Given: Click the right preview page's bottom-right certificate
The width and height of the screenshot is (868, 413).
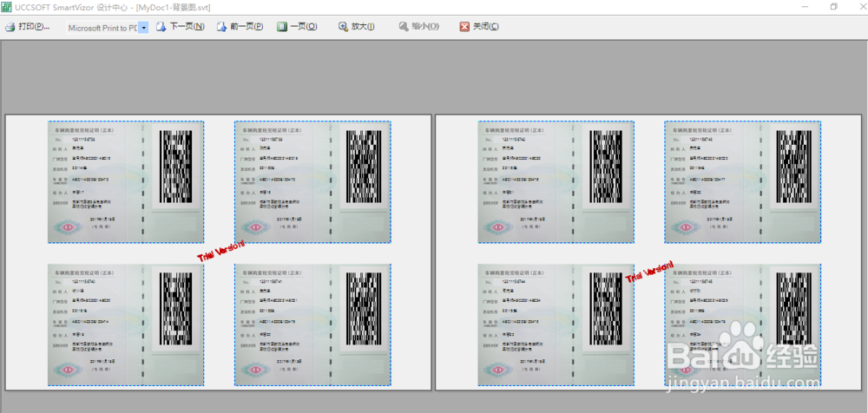Looking at the screenshot, I should (x=743, y=324).
